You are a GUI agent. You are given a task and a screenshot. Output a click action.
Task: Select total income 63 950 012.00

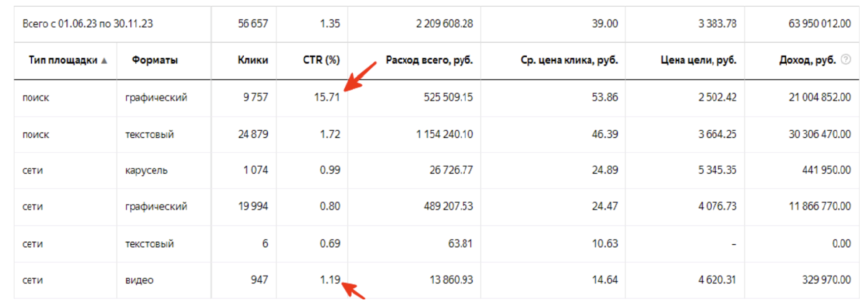point(819,24)
